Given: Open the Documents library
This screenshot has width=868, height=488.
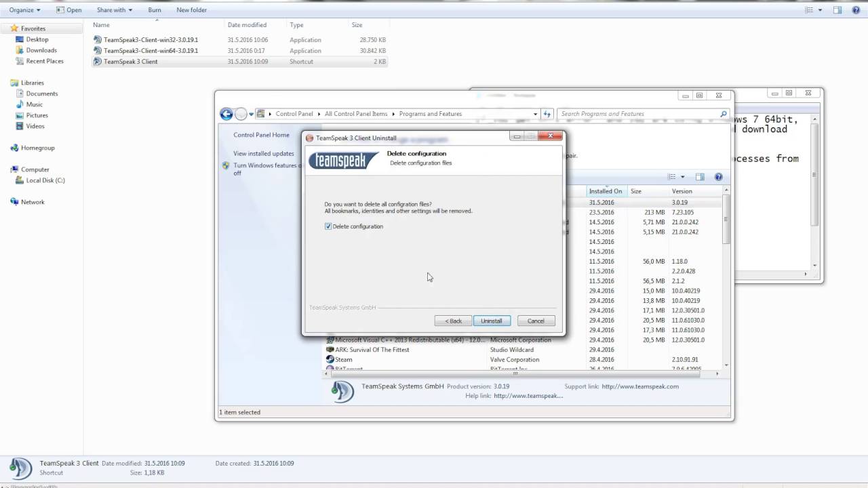Looking at the screenshot, I should 42,94.
